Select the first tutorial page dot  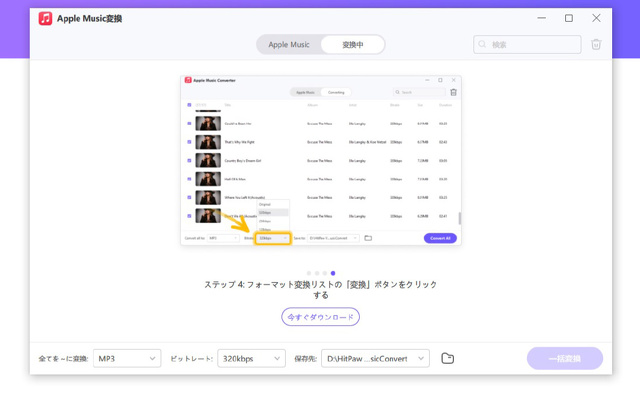(309, 273)
